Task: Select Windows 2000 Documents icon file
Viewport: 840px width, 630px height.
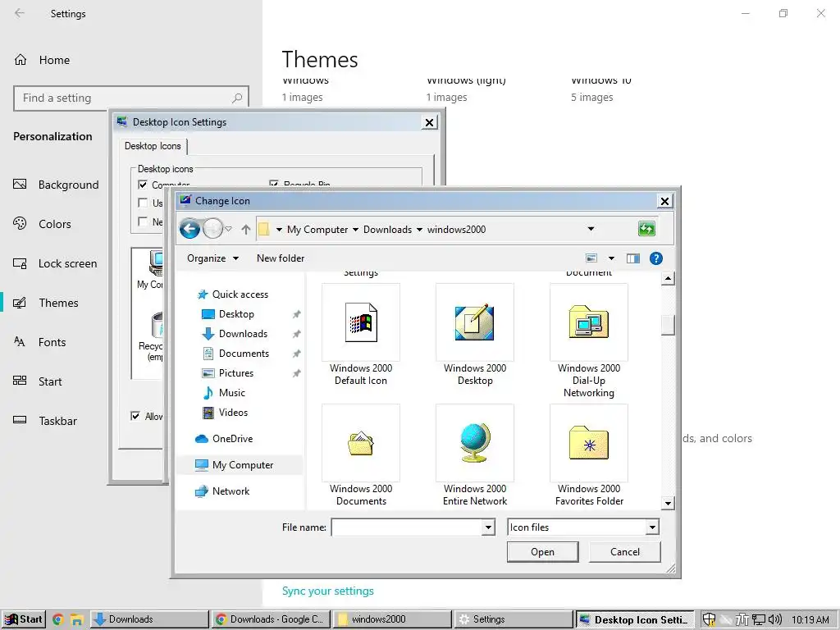Action: point(361,456)
